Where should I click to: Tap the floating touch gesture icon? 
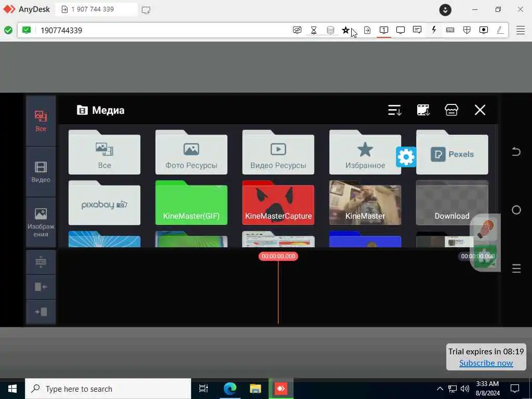coord(486,229)
